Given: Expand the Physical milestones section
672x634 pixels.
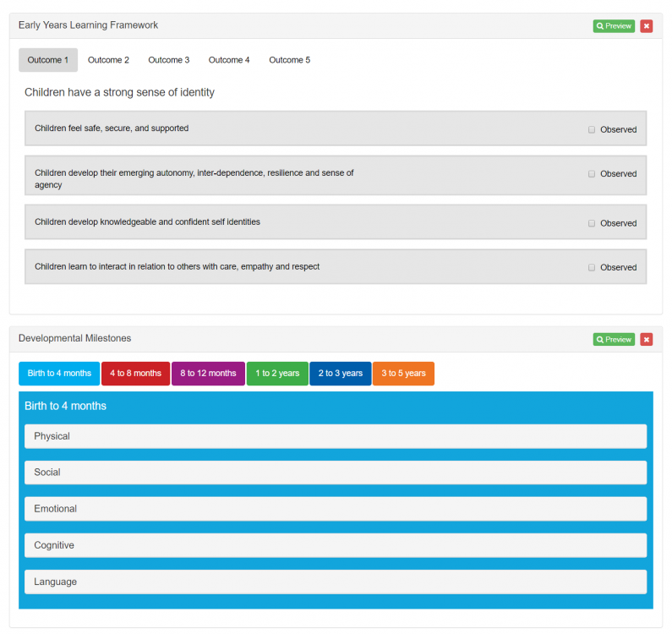Looking at the screenshot, I should click(335, 436).
